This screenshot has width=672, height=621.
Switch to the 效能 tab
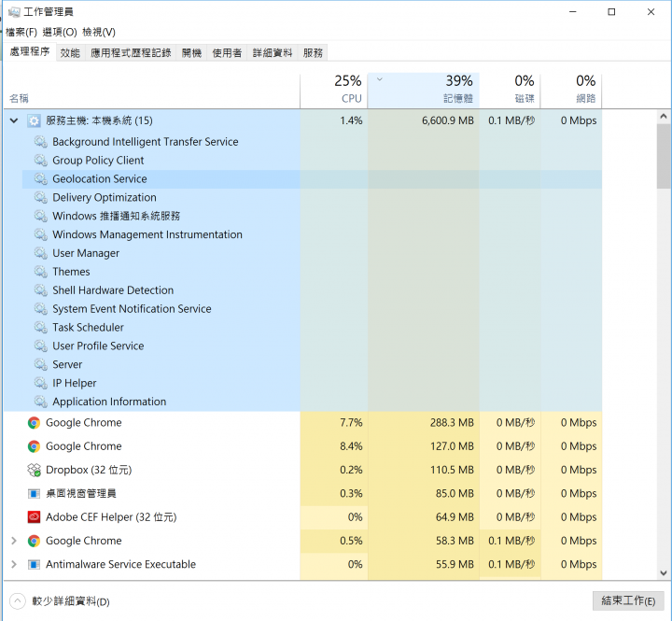coord(70,52)
